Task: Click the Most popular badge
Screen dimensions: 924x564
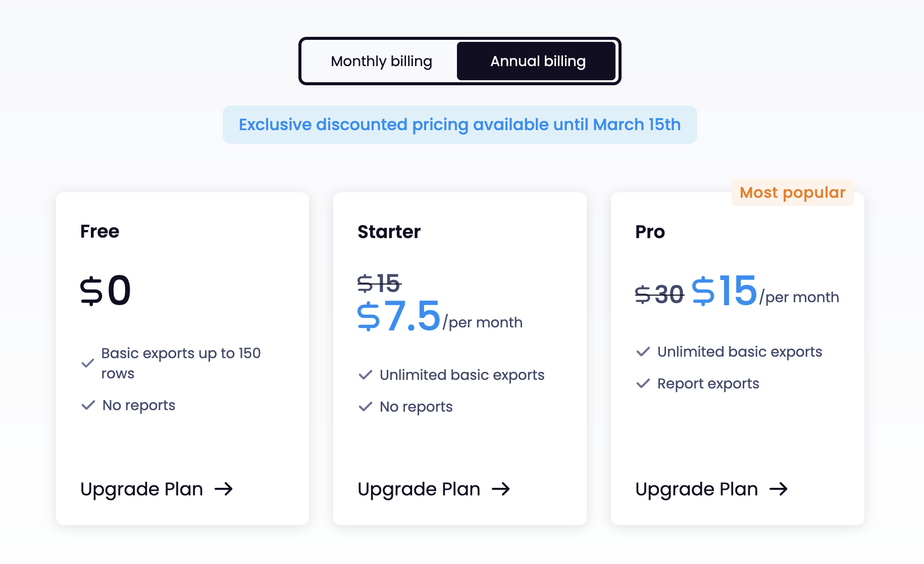Action: (793, 192)
